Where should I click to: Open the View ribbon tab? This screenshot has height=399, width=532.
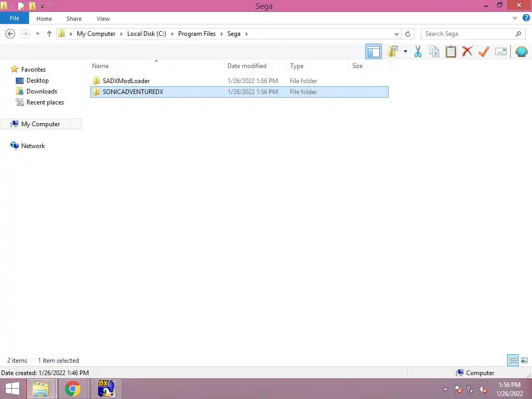(103, 19)
